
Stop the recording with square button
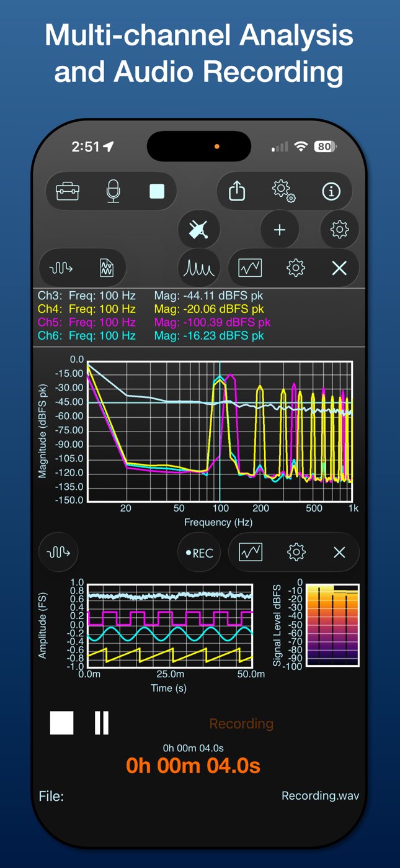(61, 723)
